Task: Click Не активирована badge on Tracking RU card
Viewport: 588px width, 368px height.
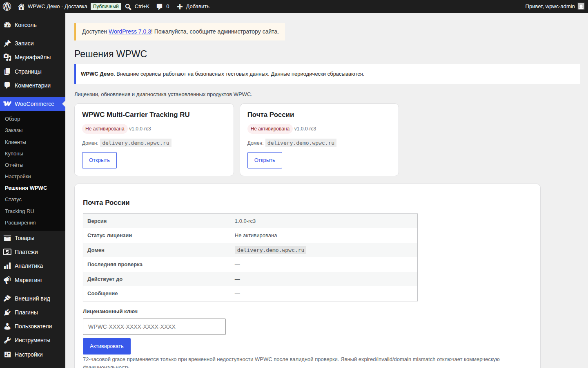Action: pos(105,129)
